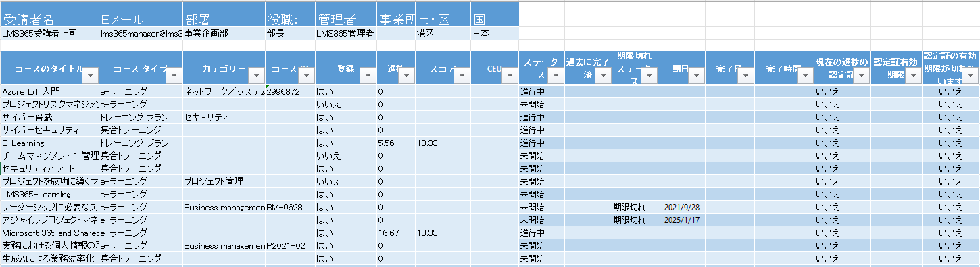Open the カテゴリー column filter dropdown
Image resolution: width=980 pixels, height=267 pixels.
(x=257, y=75)
